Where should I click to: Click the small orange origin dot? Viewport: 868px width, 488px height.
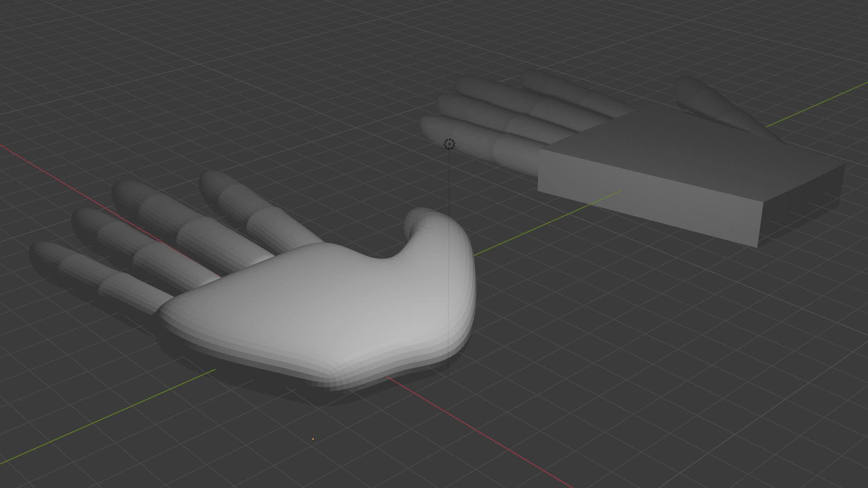pyautogui.click(x=313, y=439)
